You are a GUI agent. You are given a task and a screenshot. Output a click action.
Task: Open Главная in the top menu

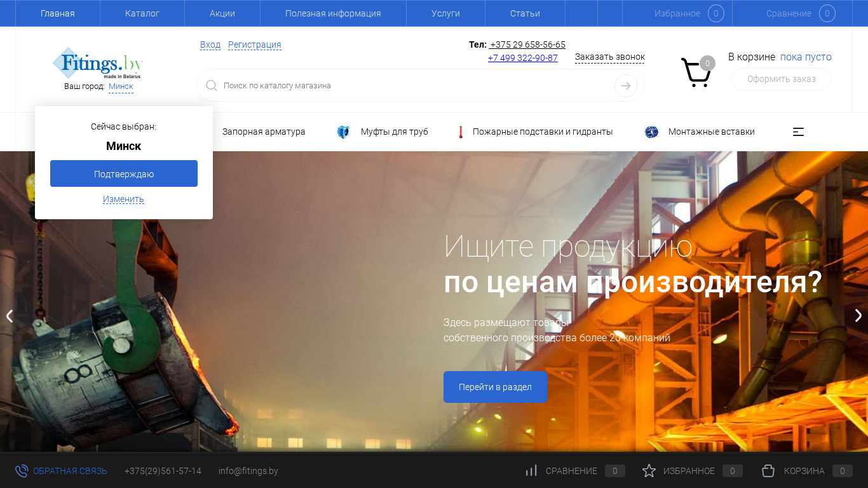point(58,13)
